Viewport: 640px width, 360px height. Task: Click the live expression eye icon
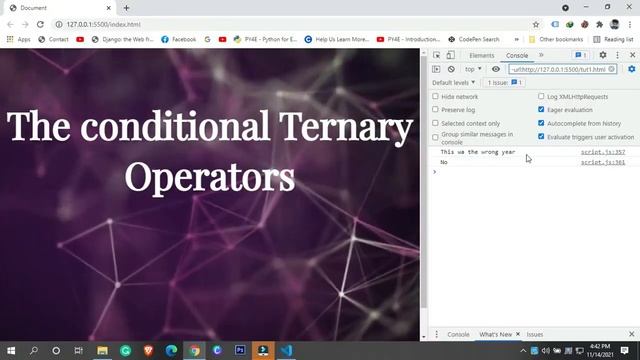(496, 69)
